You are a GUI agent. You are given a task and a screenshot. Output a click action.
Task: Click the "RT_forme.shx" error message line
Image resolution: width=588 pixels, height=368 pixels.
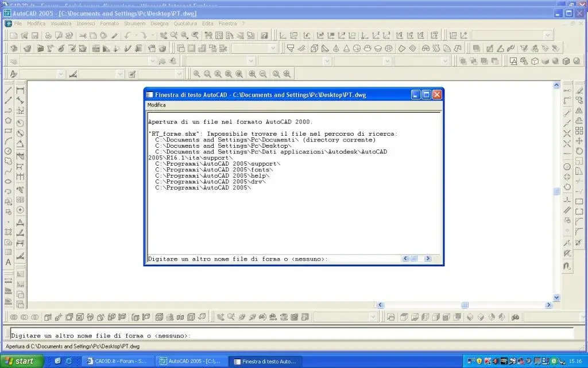(x=273, y=133)
